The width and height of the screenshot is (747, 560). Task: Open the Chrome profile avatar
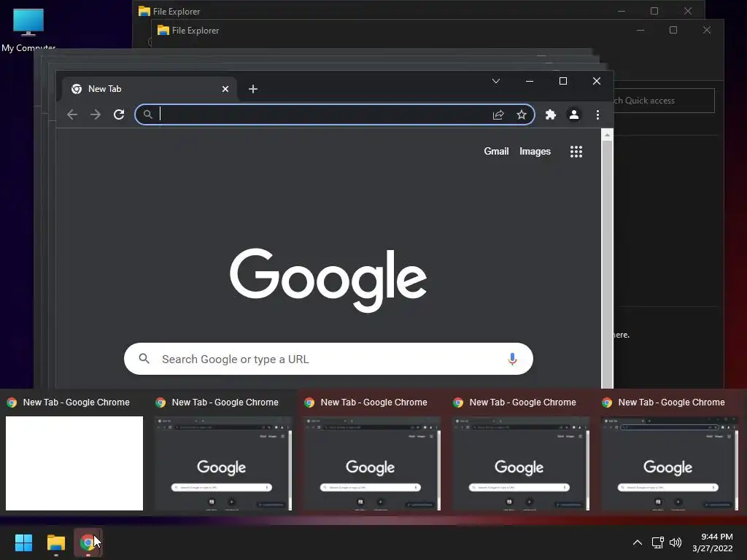pos(574,114)
